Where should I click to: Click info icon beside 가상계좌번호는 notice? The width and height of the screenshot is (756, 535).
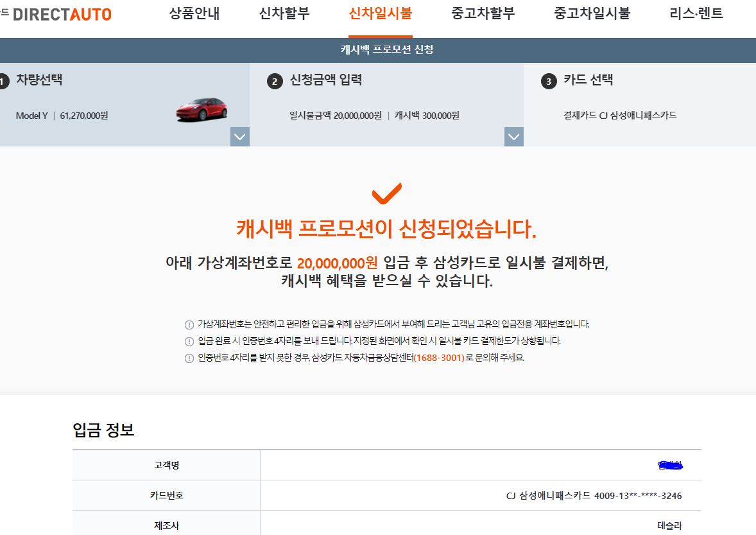pos(189,325)
